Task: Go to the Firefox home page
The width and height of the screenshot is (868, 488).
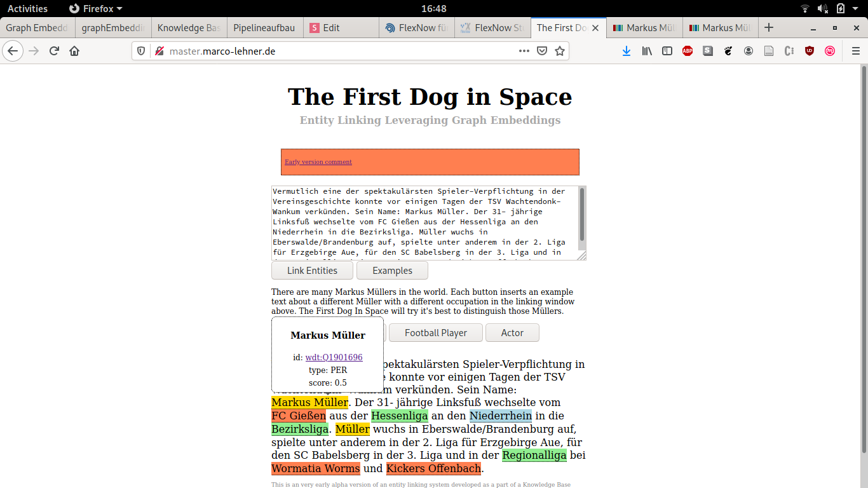Action: tap(74, 51)
